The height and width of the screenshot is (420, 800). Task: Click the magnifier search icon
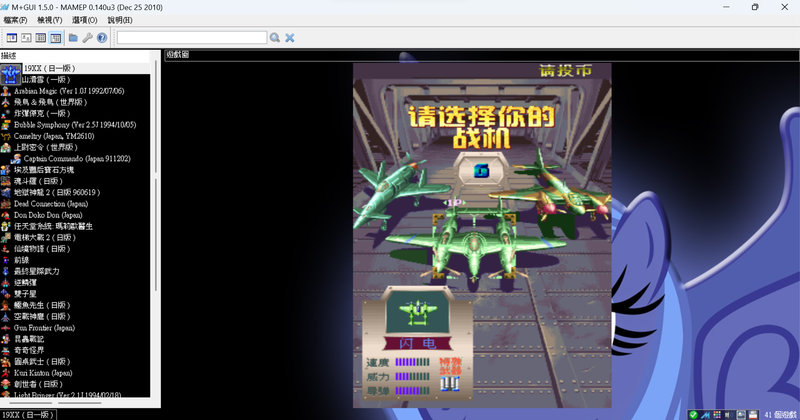tap(274, 37)
